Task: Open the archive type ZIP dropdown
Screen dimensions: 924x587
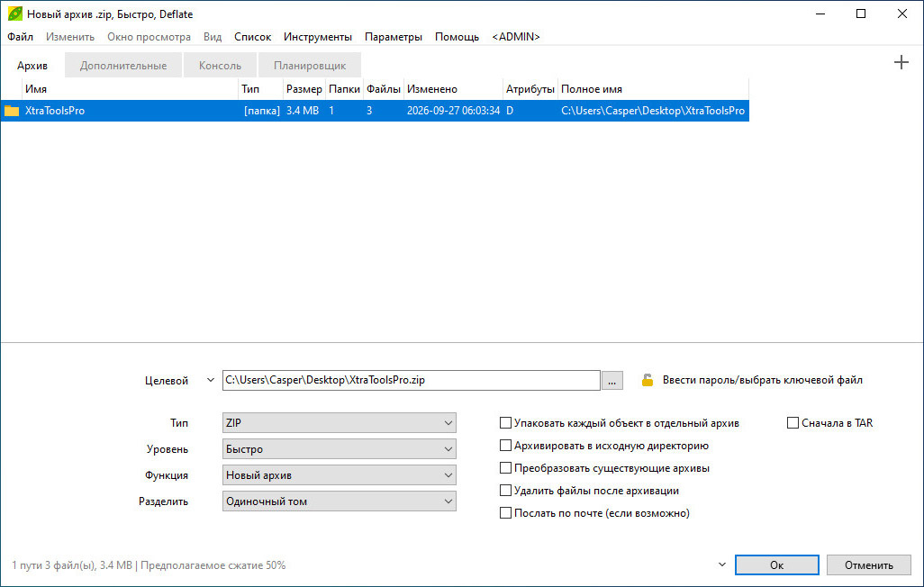Action: coord(340,422)
